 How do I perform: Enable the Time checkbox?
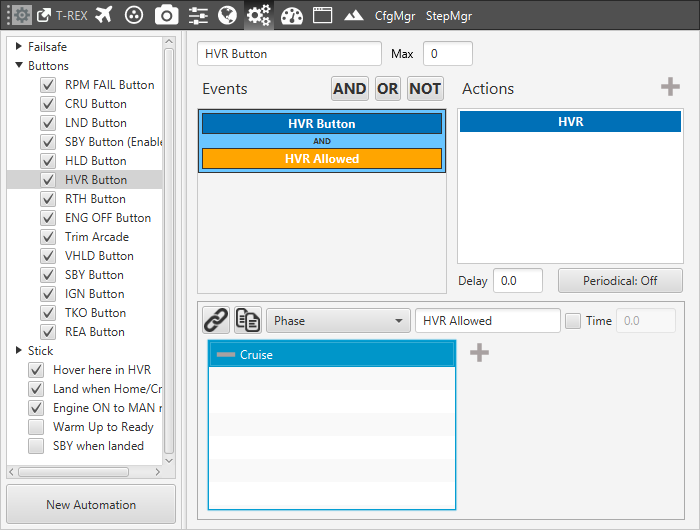click(x=573, y=321)
